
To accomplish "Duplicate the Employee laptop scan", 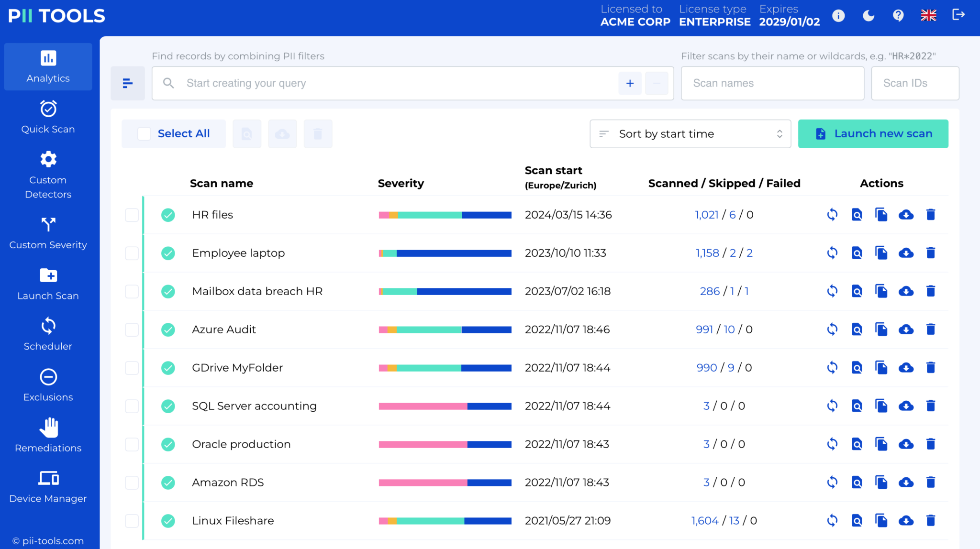I will tap(881, 253).
